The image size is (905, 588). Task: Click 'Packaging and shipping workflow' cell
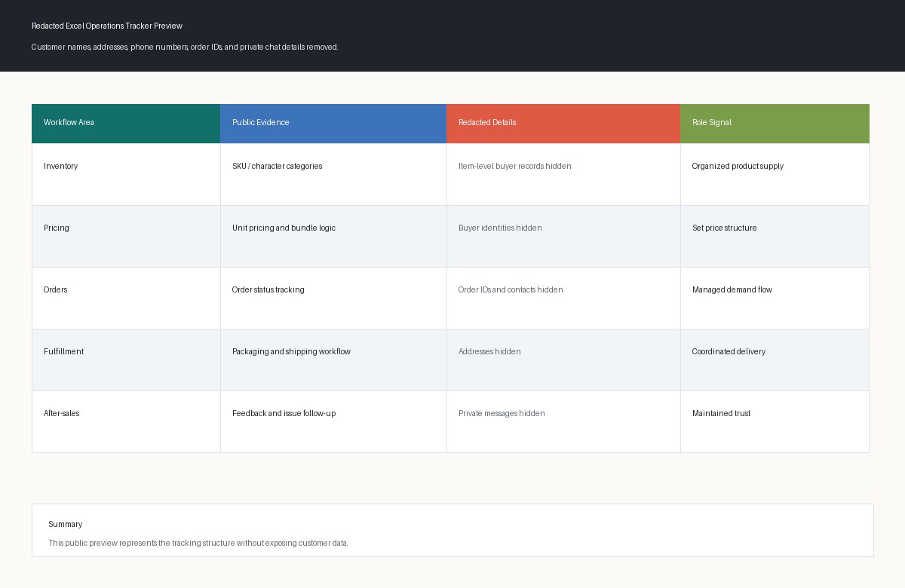tap(333, 360)
